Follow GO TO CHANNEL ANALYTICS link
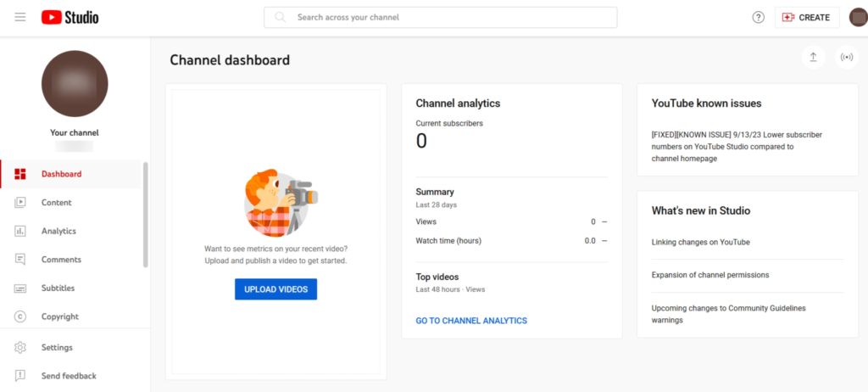Viewport: 868px width, 392px height. (x=471, y=321)
